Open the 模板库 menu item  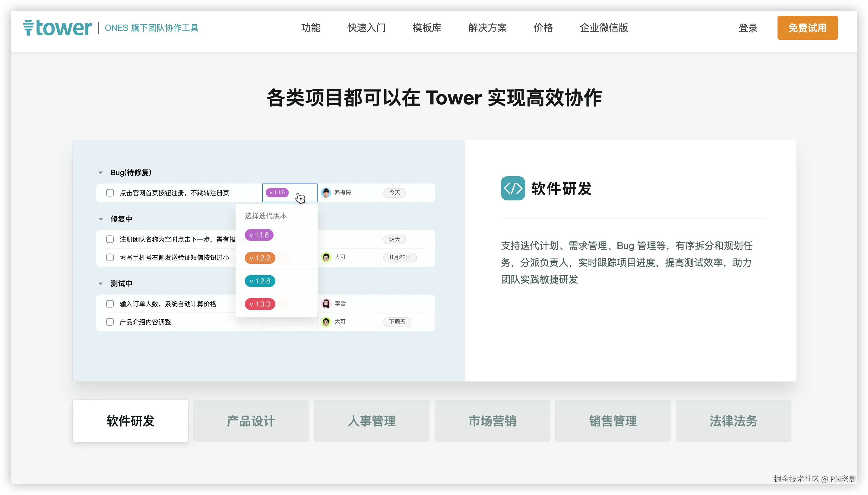point(426,28)
